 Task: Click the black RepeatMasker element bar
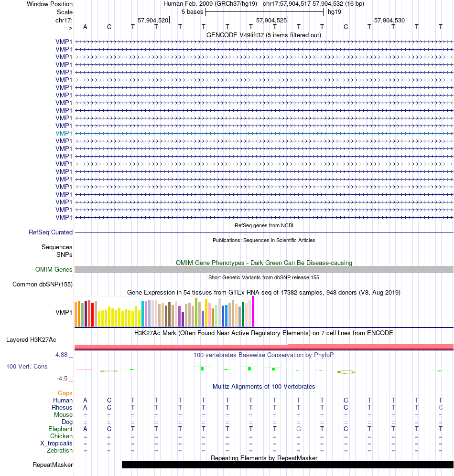click(x=288, y=465)
